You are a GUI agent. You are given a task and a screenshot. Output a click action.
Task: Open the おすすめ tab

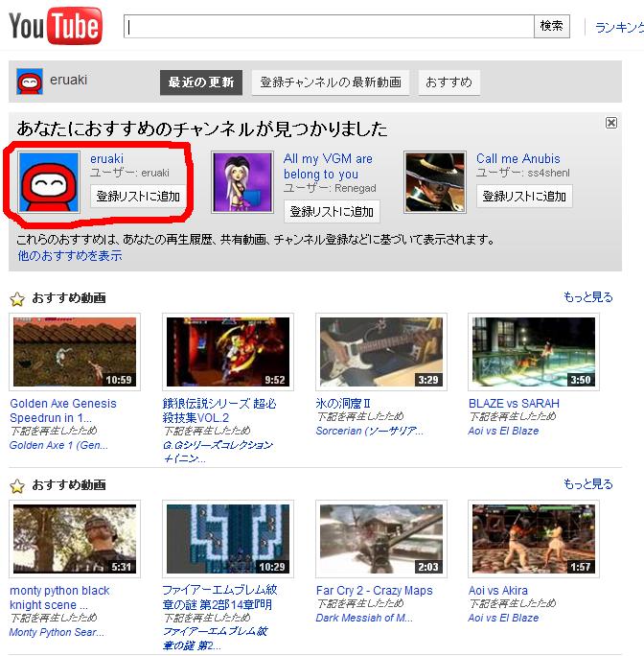(448, 82)
